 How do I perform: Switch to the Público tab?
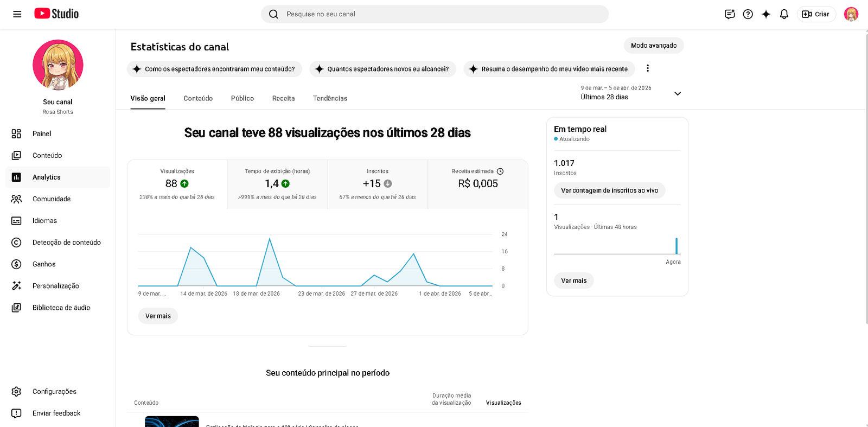(x=242, y=98)
